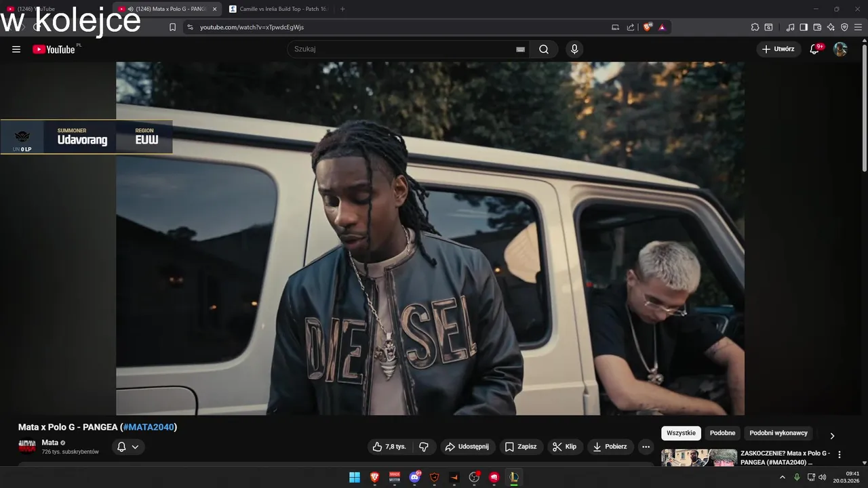
Task: Mute tab via speaker icon on tab
Action: tap(130, 9)
